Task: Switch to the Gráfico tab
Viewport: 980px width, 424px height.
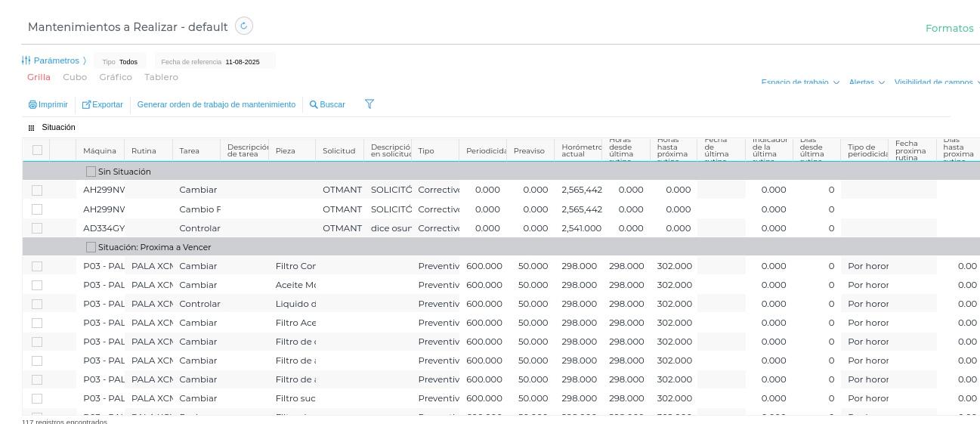Action: pos(116,77)
